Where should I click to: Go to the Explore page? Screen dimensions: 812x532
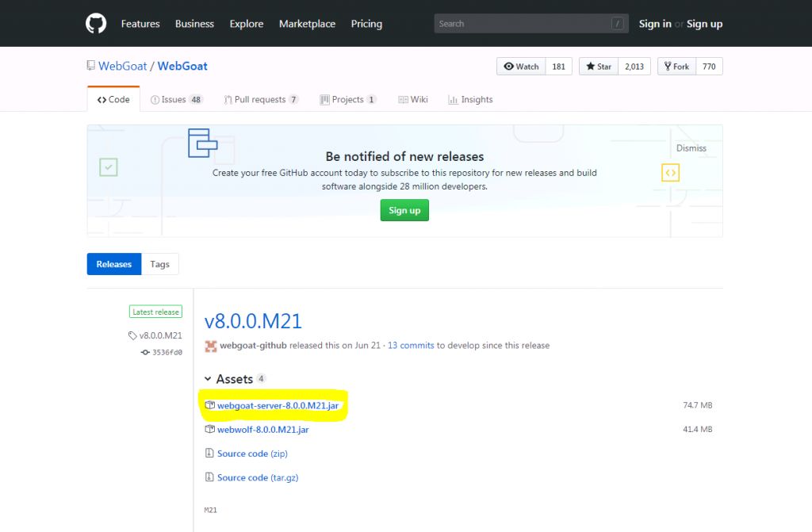click(247, 24)
